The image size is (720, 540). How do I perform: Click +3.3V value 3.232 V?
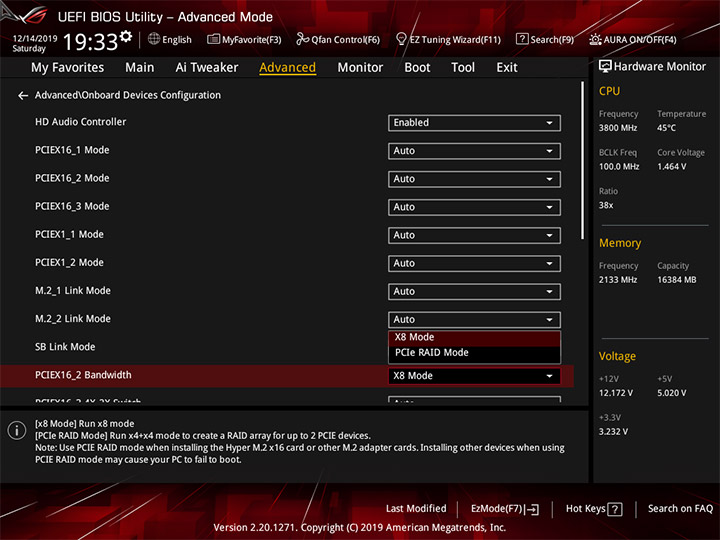click(x=613, y=432)
